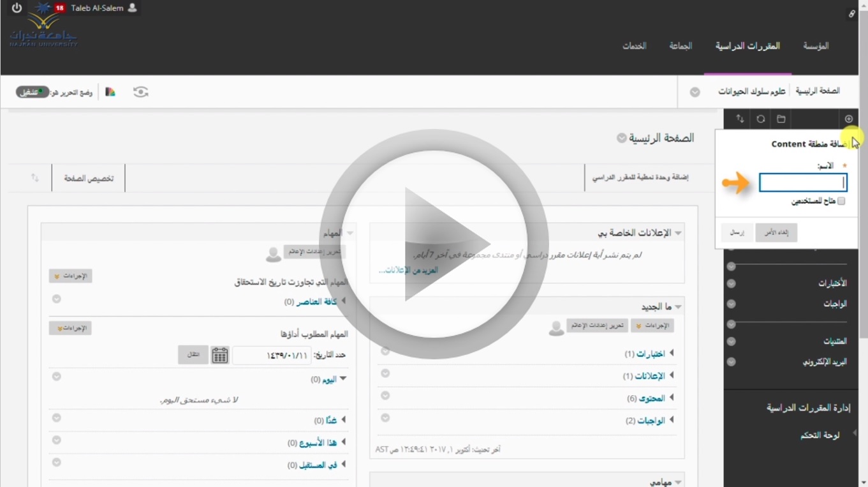The width and height of the screenshot is (868, 487).
Task: Open the الخدمات tab
Action: 634,46
